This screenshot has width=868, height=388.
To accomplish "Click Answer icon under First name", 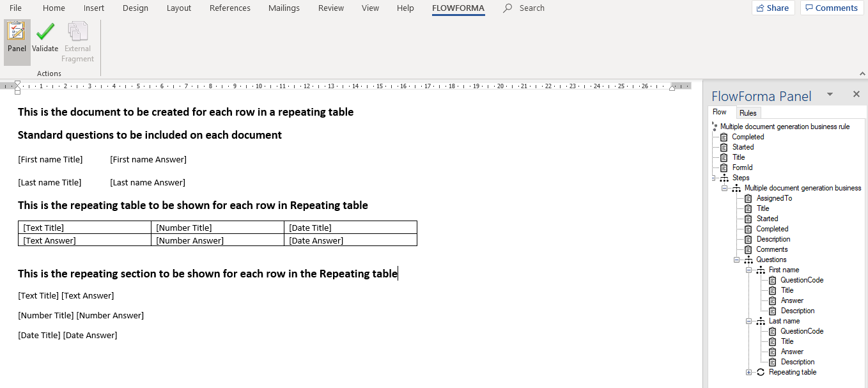I will coord(773,300).
